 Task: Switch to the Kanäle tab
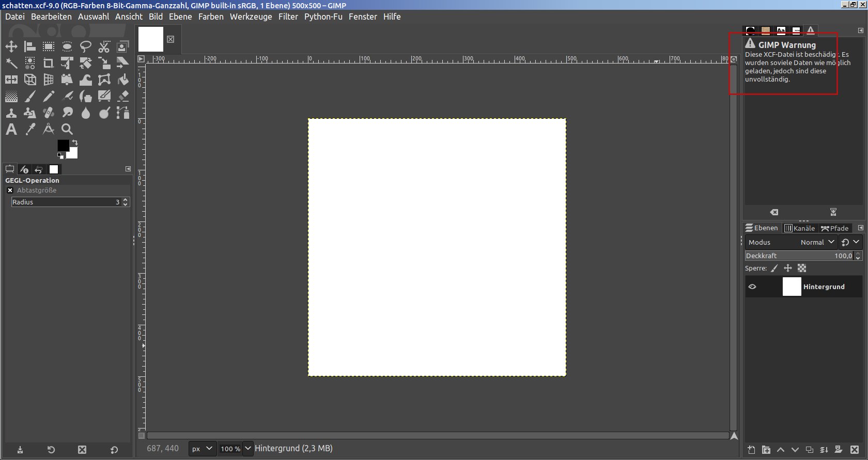[x=799, y=228]
